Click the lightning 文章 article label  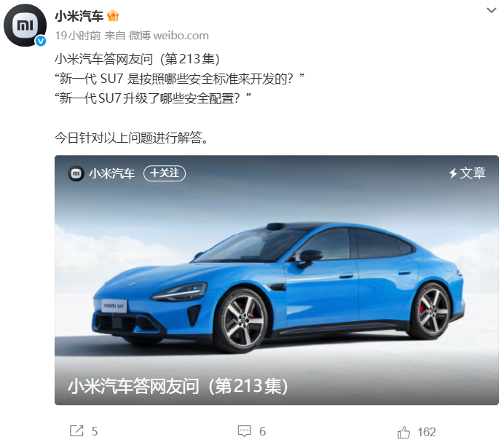(467, 173)
